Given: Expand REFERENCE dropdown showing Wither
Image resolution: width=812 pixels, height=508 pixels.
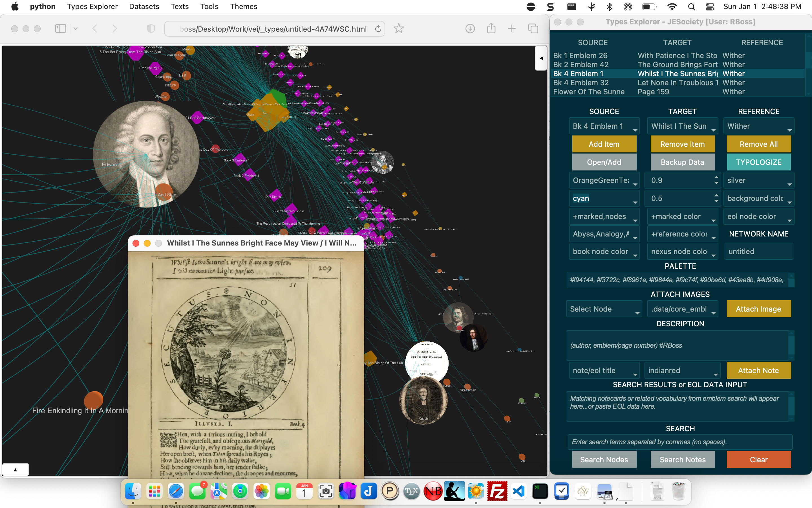Looking at the screenshot, I should click(759, 126).
